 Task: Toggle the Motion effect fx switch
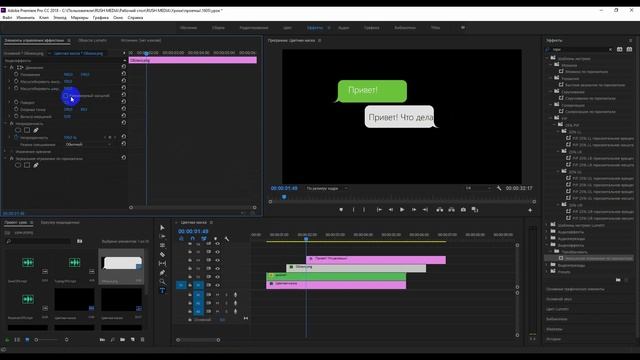[x=11, y=67]
